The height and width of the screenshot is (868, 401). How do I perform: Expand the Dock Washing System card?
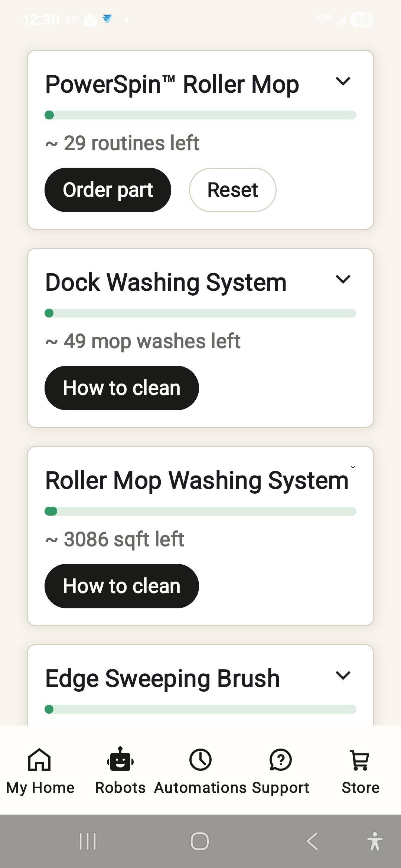coord(343,279)
